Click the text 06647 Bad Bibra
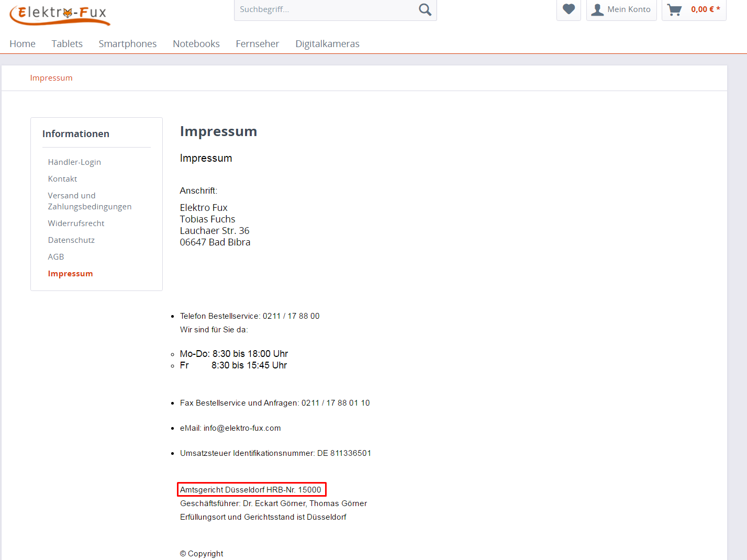Viewport: 747px width, 560px height. 215,242
